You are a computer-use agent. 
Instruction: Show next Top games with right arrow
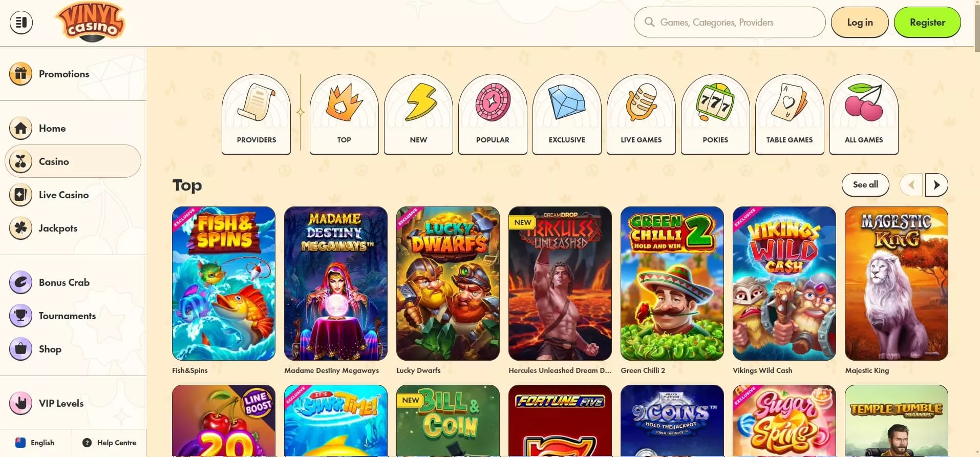(936, 185)
